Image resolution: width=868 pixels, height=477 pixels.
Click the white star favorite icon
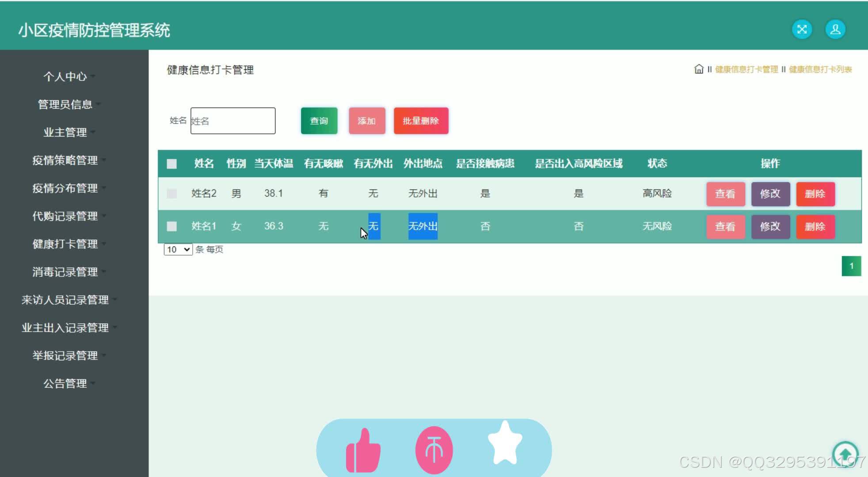[505, 443]
